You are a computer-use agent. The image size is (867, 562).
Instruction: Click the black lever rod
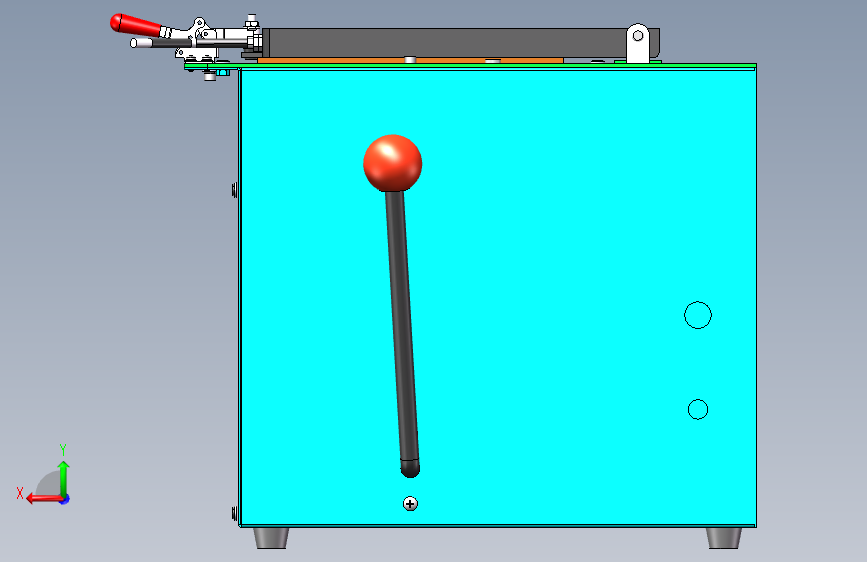(403, 332)
